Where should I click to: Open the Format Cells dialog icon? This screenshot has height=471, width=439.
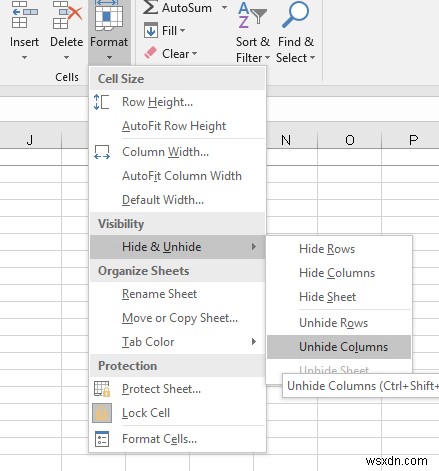(x=102, y=439)
